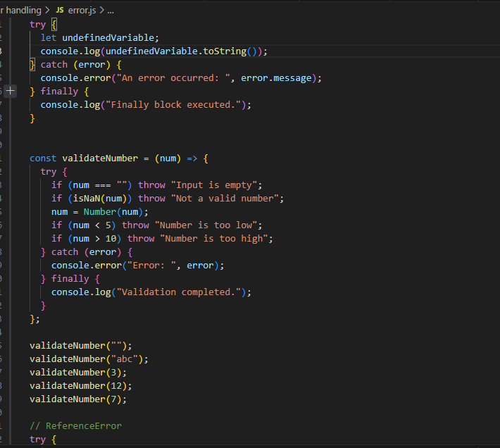The width and height of the screenshot is (500, 448).
Task: Click "Not a valid number" string
Action: [x=225, y=199]
